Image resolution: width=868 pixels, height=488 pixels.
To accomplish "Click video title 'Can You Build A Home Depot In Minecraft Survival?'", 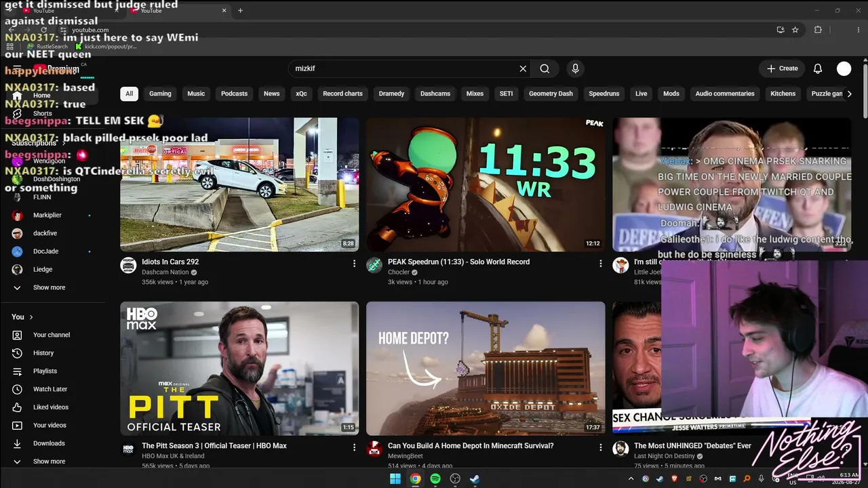I will tap(471, 446).
